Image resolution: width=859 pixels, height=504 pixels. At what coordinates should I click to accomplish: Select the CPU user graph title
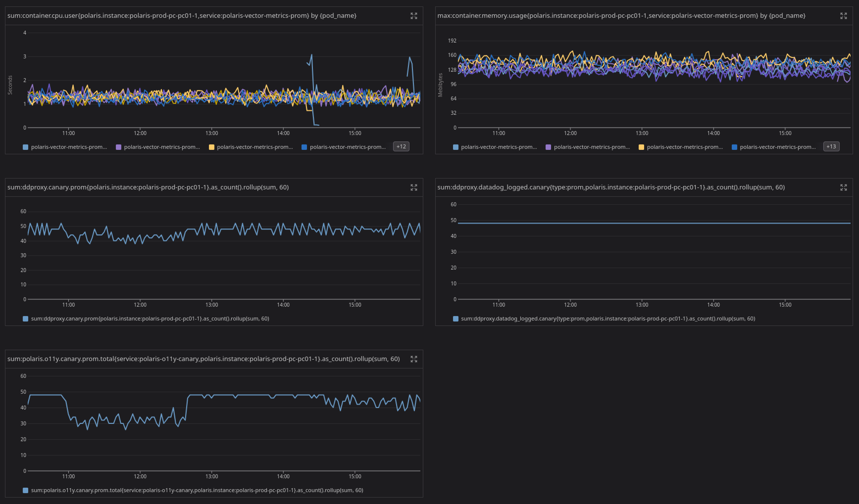(x=182, y=15)
